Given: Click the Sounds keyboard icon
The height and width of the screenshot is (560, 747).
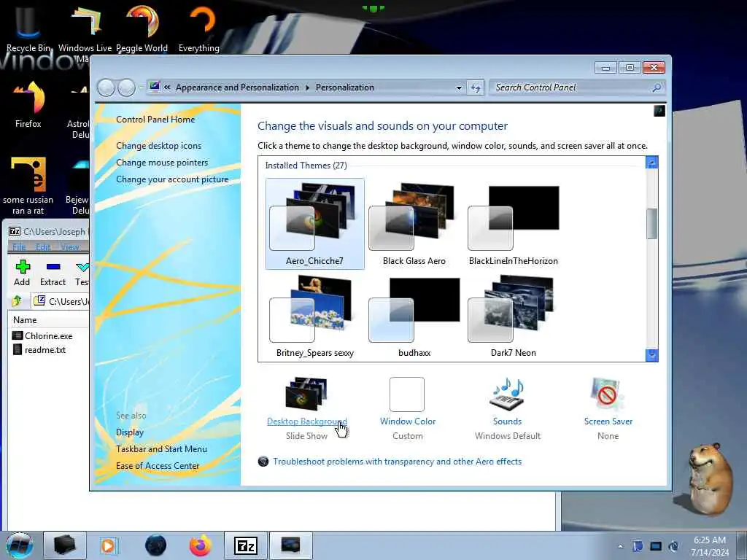Looking at the screenshot, I should click(x=508, y=394).
